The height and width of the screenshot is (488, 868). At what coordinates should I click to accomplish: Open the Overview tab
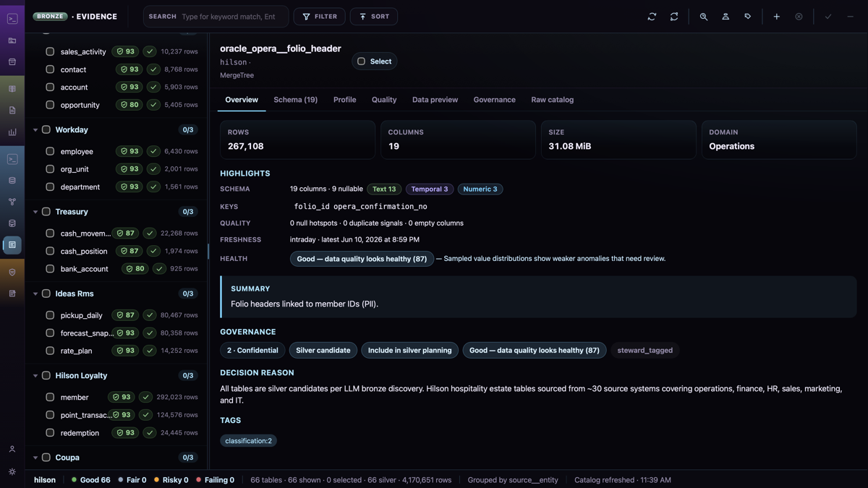242,100
